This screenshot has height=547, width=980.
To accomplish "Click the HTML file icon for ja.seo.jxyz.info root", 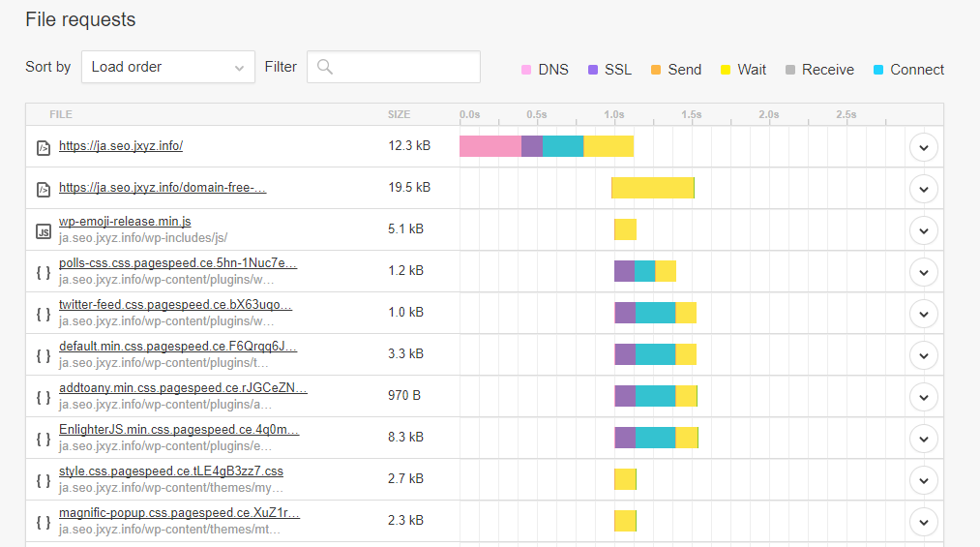I will (x=43, y=147).
